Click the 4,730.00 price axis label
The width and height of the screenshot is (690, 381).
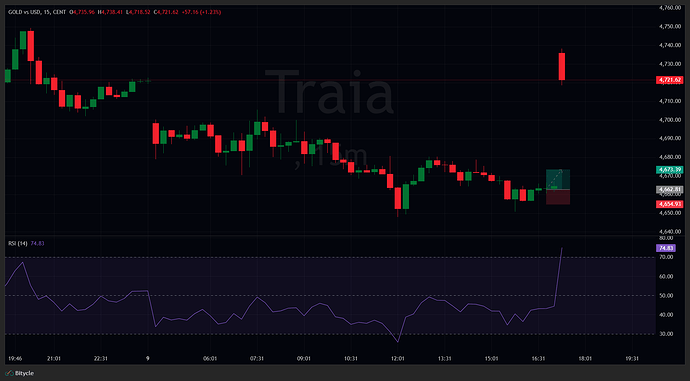pos(670,64)
